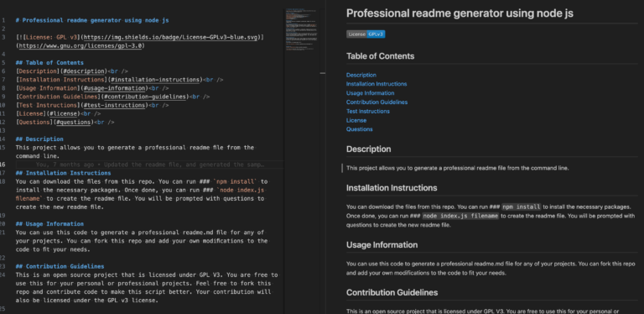The image size is (644, 314).
Task: Click the #contribution-guidelines anchor in editor
Action: (146, 97)
